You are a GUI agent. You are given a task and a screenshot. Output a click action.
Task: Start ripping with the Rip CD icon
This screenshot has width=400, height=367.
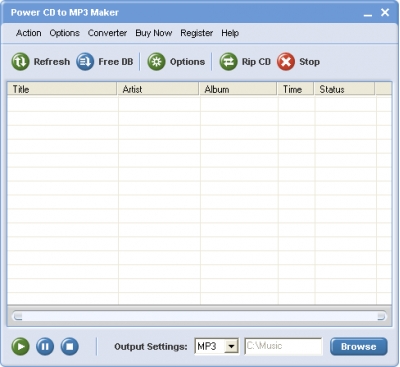228,62
